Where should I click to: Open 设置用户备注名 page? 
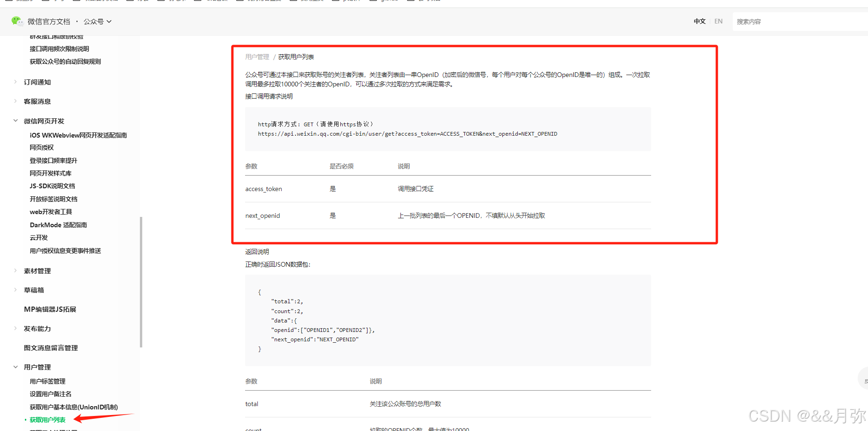[x=51, y=394]
